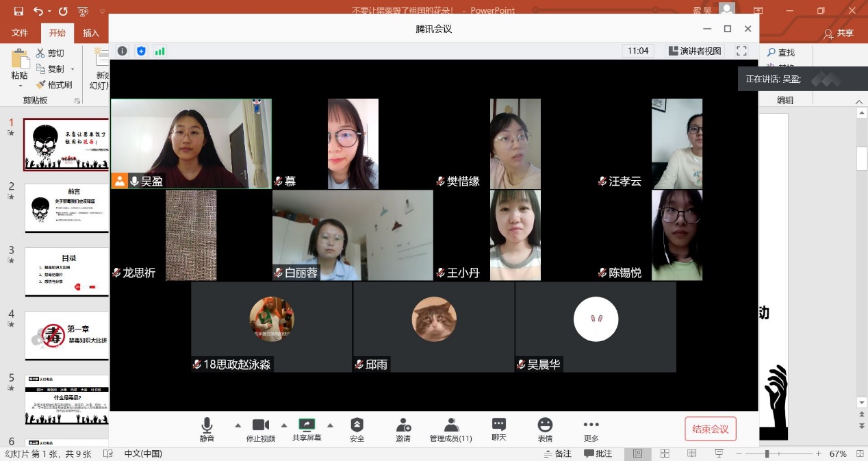Viewport: 868px width, 461px height.
Task: Turn off camera with 停止视频
Action: pyautogui.click(x=260, y=429)
